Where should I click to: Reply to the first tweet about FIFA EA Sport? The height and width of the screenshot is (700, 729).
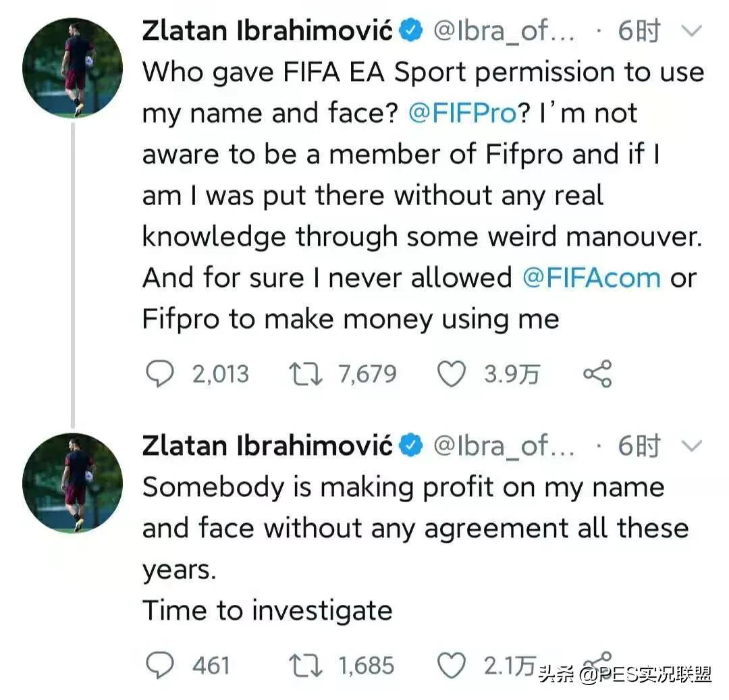tap(160, 374)
